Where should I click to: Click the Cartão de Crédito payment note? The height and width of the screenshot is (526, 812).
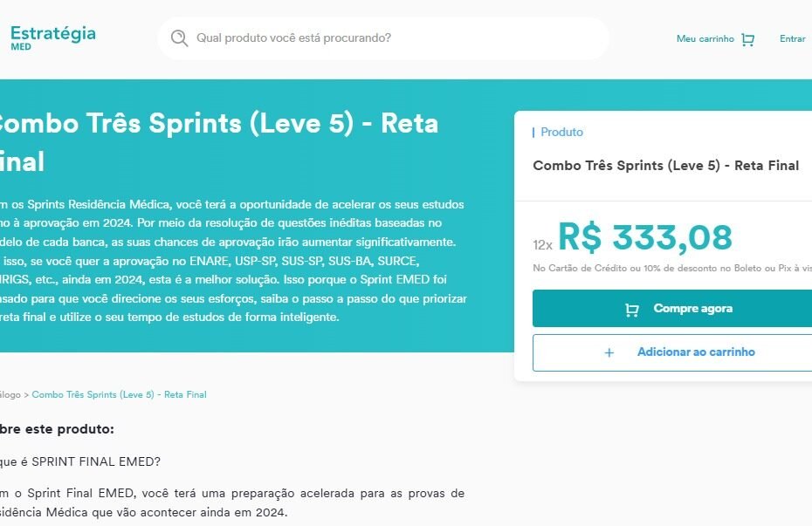click(672, 268)
